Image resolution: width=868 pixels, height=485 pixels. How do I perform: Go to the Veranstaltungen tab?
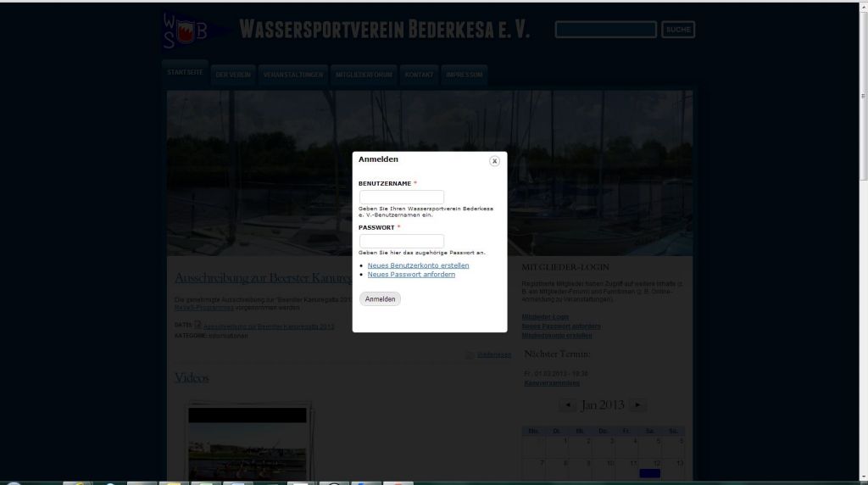(292, 75)
